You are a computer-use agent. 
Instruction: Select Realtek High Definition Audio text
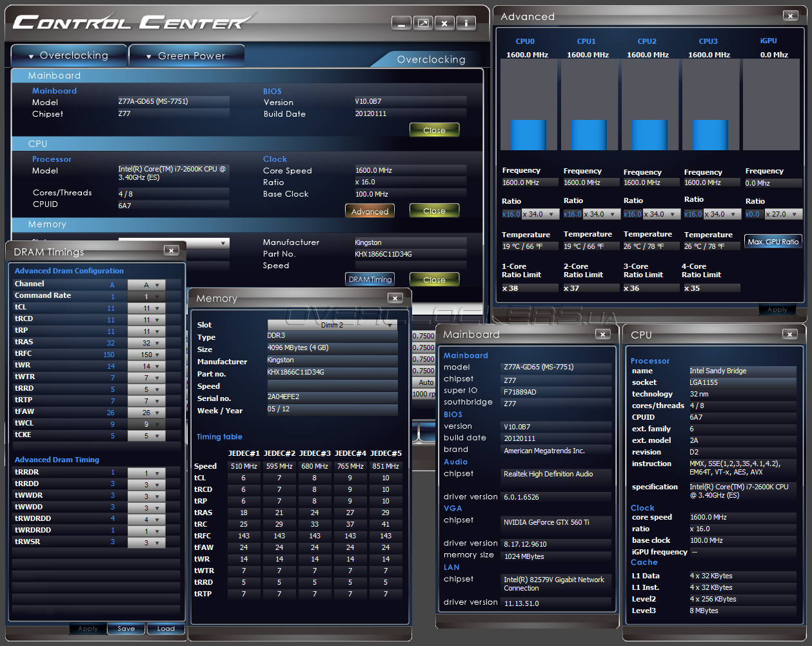coord(556,475)
